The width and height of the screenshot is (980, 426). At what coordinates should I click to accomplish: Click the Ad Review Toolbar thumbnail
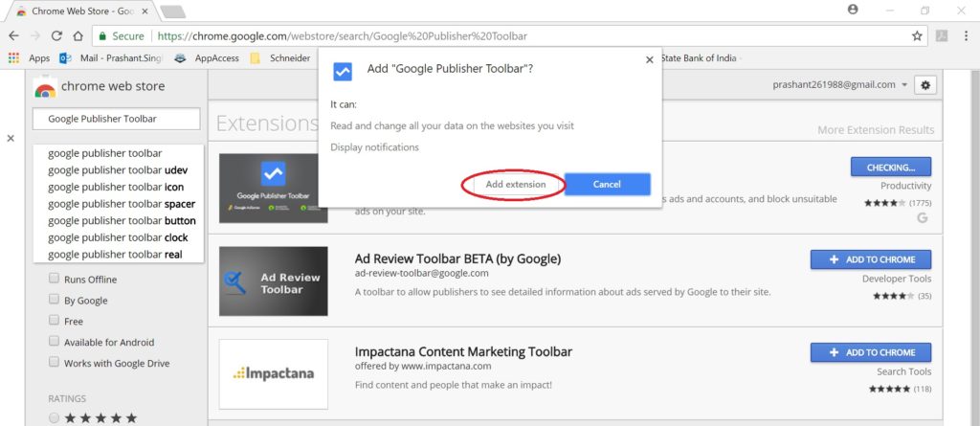[x=273, y=280]
